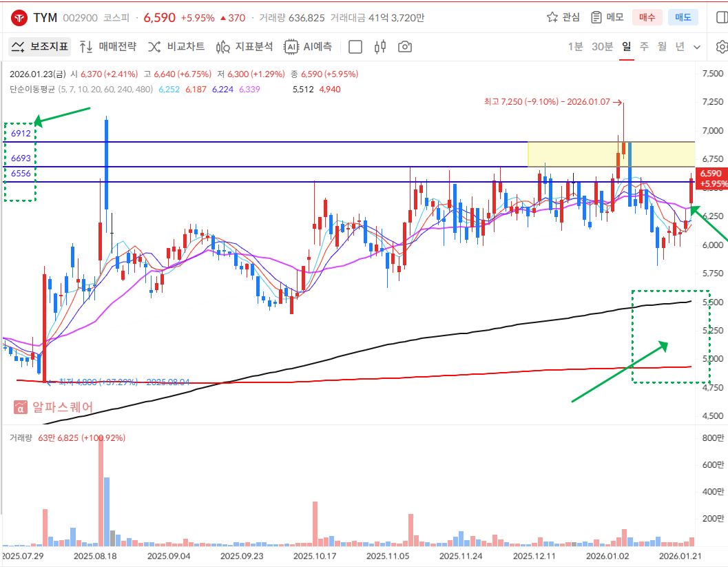Open the 비교차트 comparison chart
728x567 pixels.
click(176, 47)
